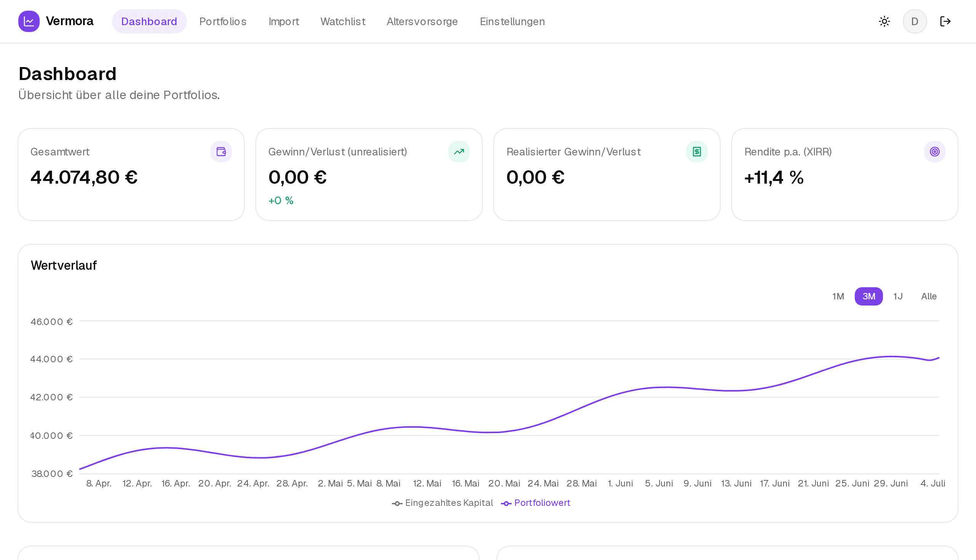Viewport: 976px width, 560px height.
Task: Click the Rendite p.a. (XIRR) label
Action: 788,152
